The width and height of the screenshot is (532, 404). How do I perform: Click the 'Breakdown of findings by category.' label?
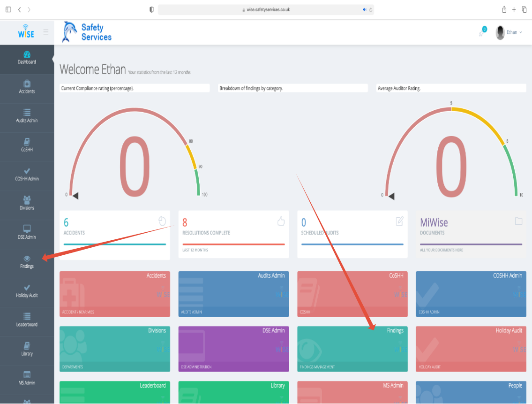[x=251, y=88]
